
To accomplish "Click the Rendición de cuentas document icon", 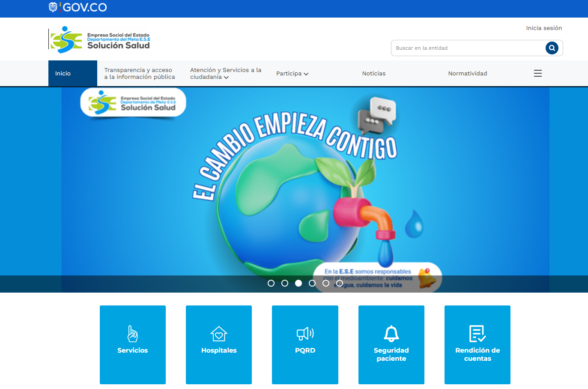I will 478,334.
